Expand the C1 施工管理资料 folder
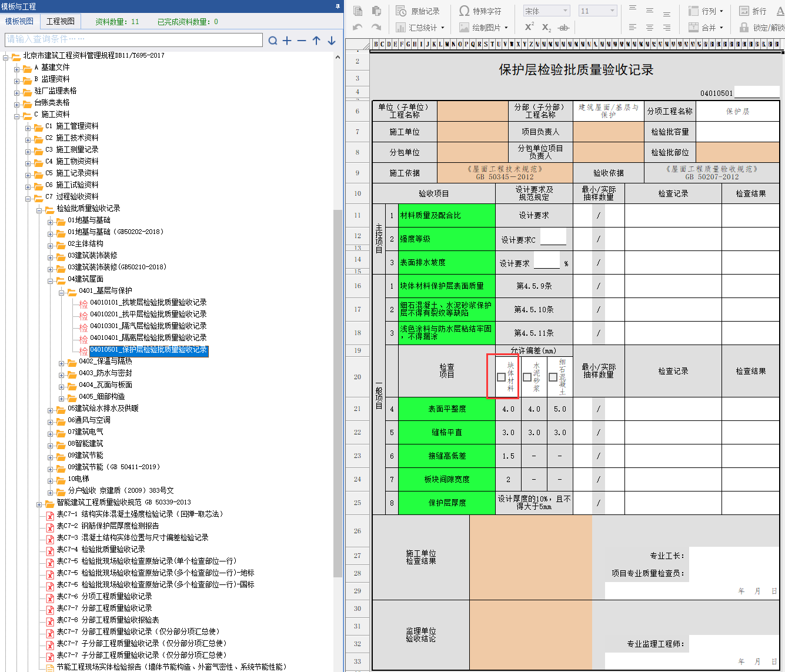785x672 pixels. pyautogui.click(x=28, y=128)
